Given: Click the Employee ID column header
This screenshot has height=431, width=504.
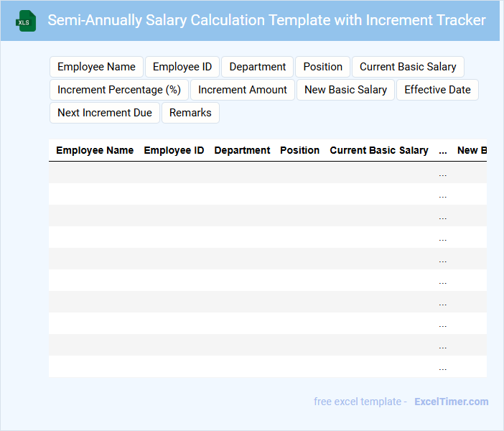Looking at the screenshot, I should [174, 151].
